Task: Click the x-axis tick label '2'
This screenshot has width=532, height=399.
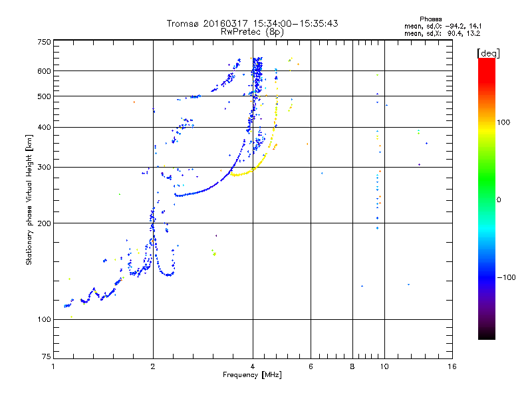Action: 153,366
